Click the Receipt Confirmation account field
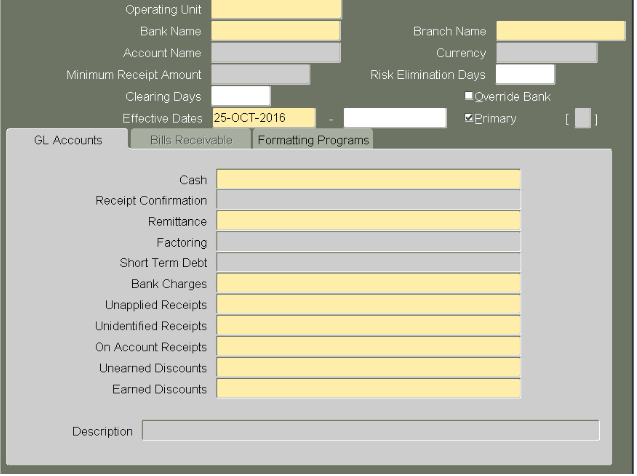The image size is (637, 476). coord(368,200)
